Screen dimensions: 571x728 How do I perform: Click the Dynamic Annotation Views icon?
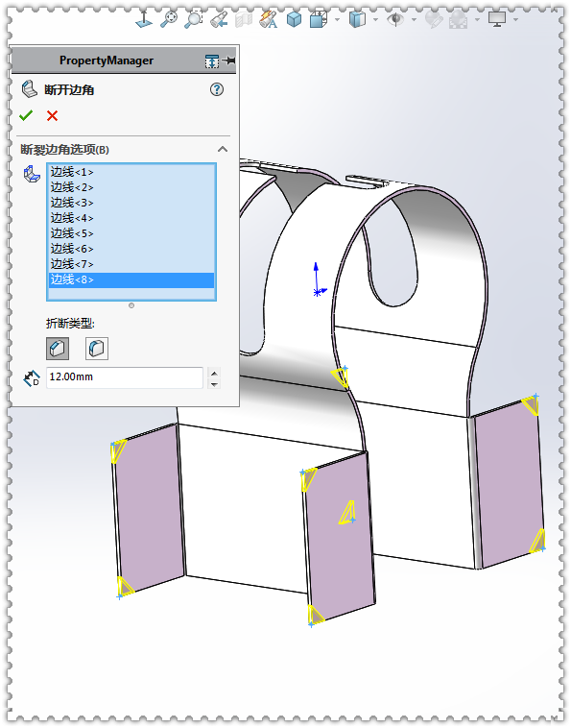click(268, 19)
